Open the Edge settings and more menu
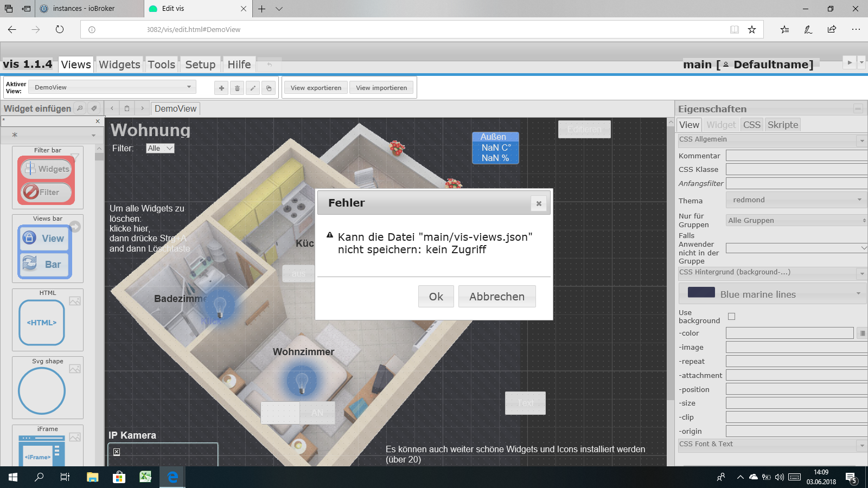 click(856, 29)
